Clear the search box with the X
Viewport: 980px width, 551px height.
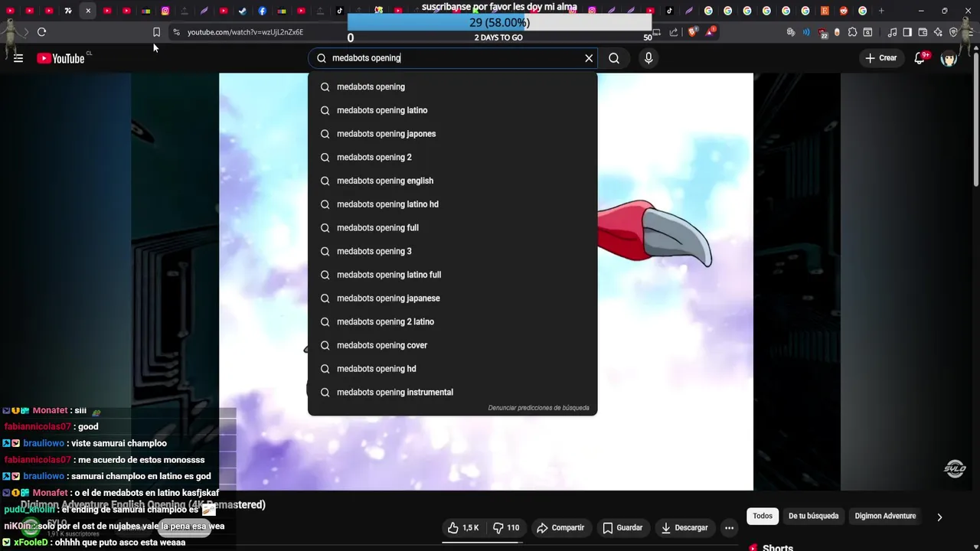click(x=589, y=58)
